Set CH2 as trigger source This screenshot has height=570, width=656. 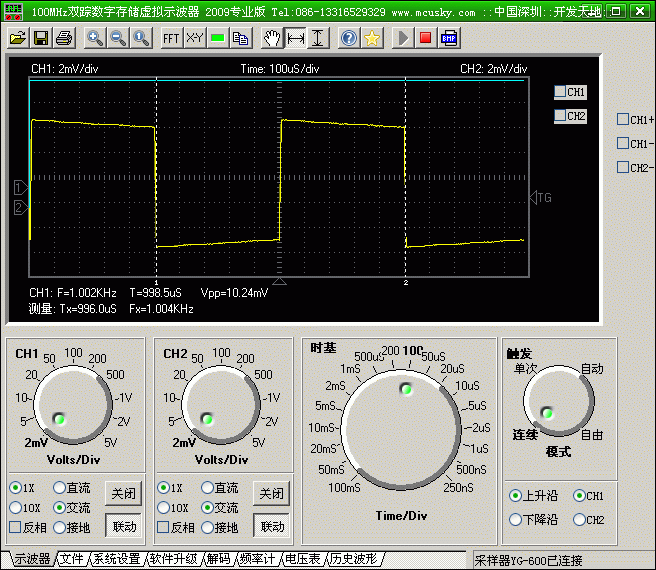579,520
